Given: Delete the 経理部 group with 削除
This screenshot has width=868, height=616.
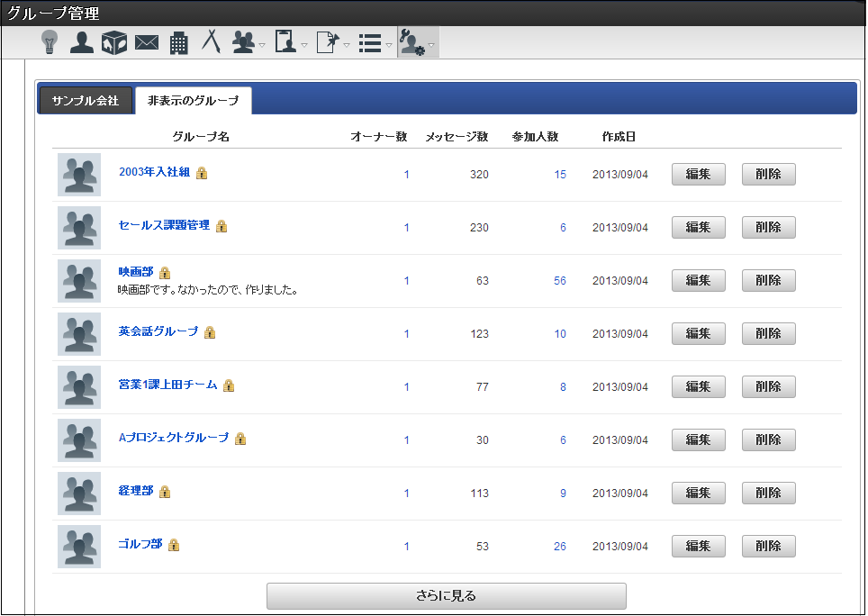Looking at the screenshot, I should coord(768,493).
